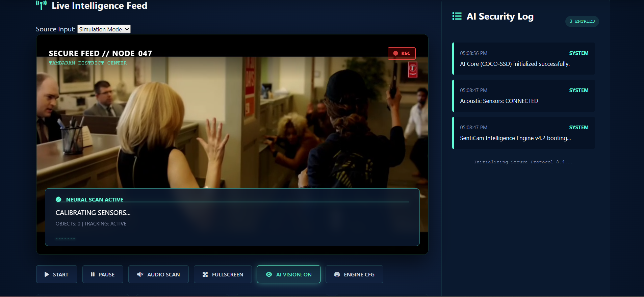This screenshot has width=644, height=297.
Task: Click the 05:08:56 PM timestamp
Action: 473,53
